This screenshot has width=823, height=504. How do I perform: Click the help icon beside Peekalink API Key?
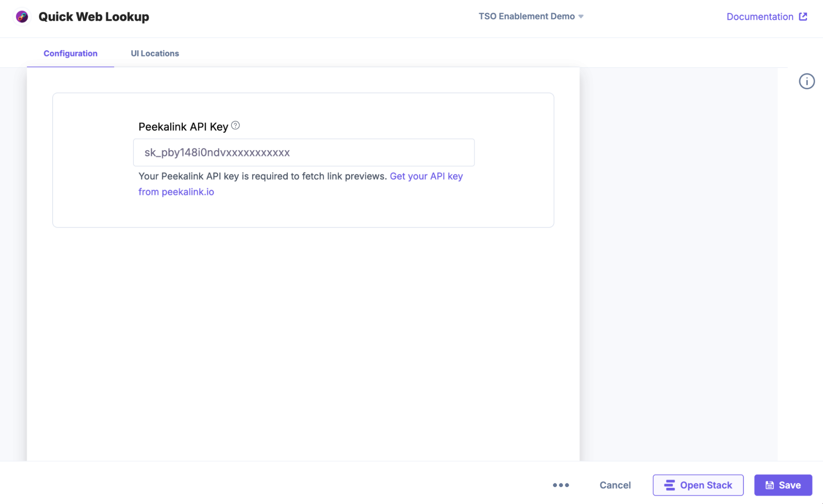click(235, 125)
